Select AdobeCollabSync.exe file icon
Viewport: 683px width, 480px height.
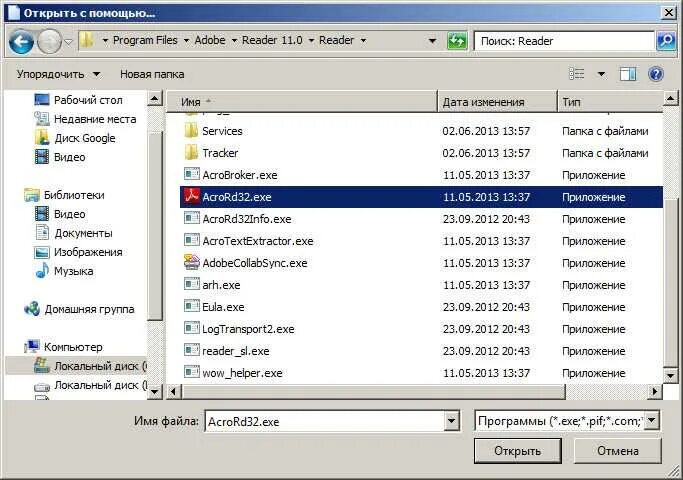pos(192,262)
